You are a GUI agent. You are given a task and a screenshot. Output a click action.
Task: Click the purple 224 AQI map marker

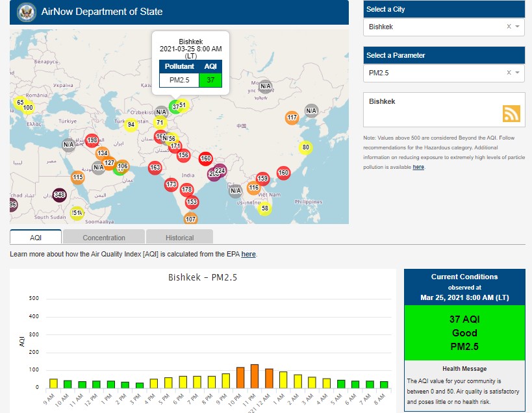point(220,171)
